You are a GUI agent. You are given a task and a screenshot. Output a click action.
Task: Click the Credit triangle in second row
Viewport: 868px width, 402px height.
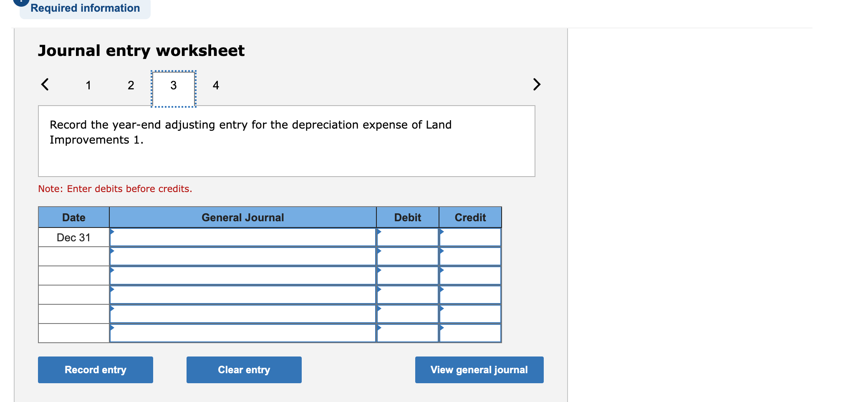pos(442,251)
